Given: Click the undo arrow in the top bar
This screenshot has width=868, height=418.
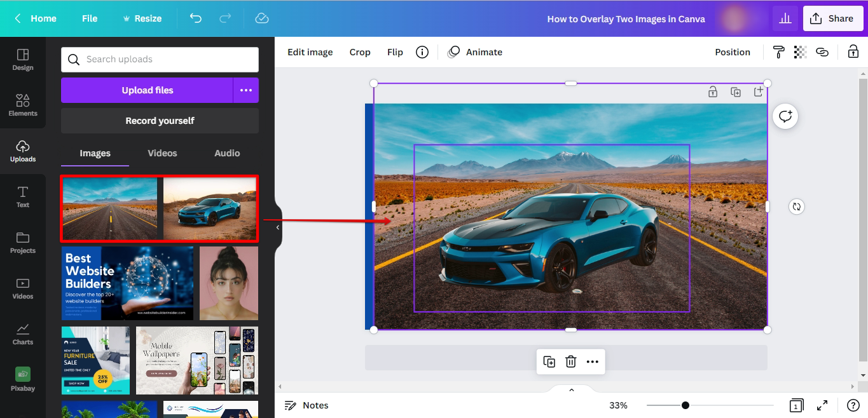Looking at the screenshot, I should [196, 18].
